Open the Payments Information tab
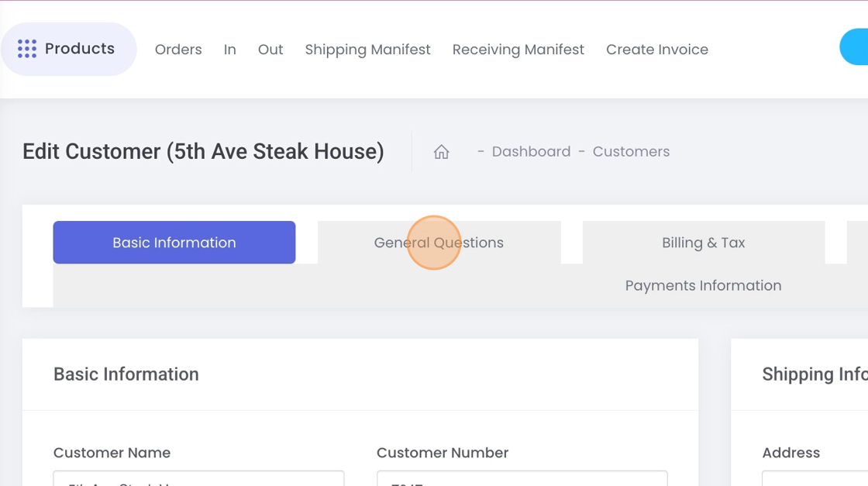868x486 pixels. [x=703, y=285]
